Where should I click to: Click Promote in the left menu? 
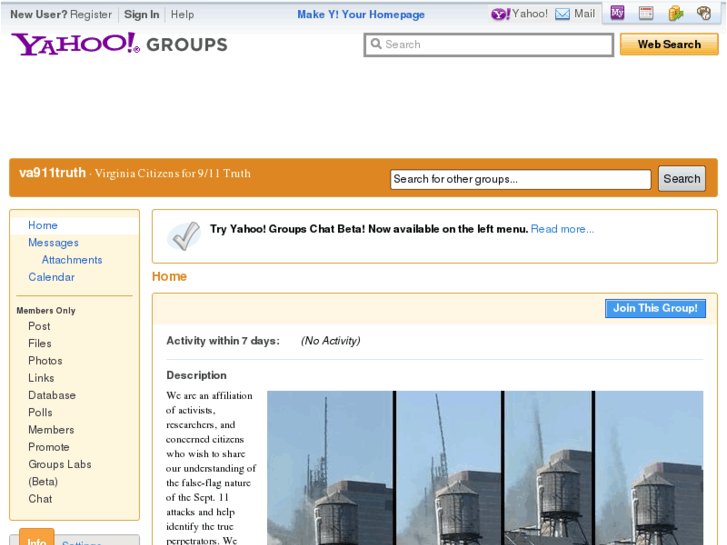point(49,447)
